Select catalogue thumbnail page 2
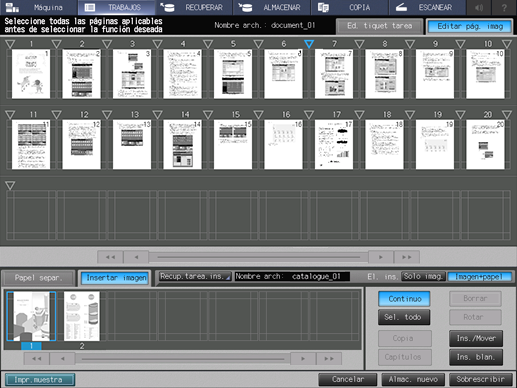This screenshot has height=388, width=517. [x=82, y=316]
